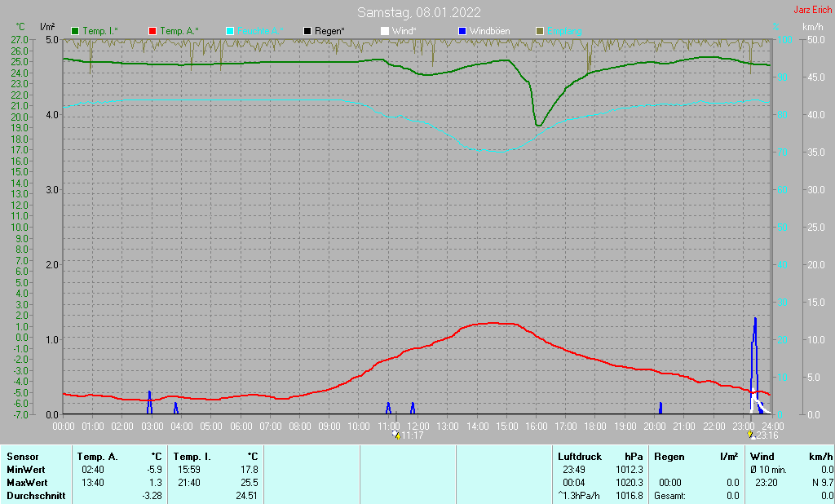Select the Regen column header
The height and width of the screenshot is (504, 835).
pos(668,457)
